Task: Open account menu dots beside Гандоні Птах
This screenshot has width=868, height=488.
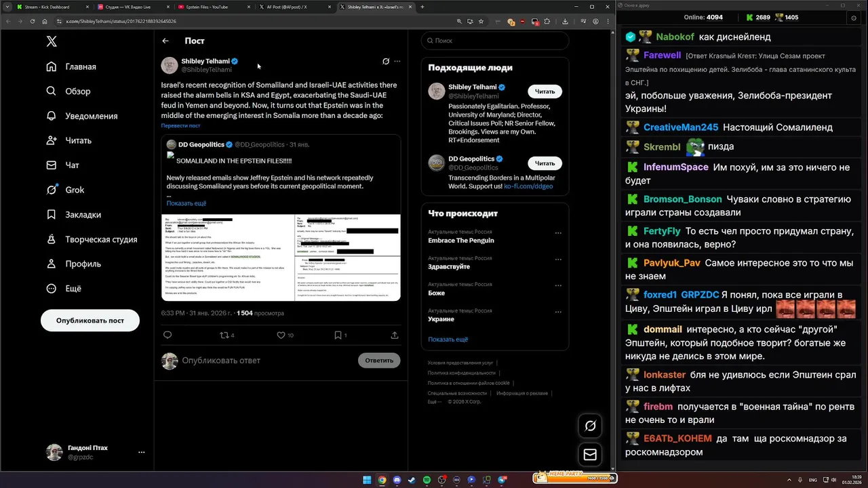Action: tap(142, 452)
